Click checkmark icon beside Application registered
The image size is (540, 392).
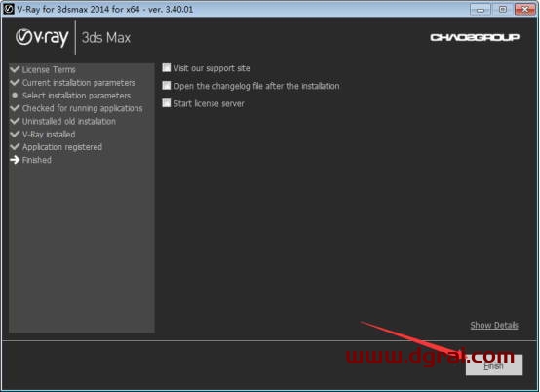15,146
